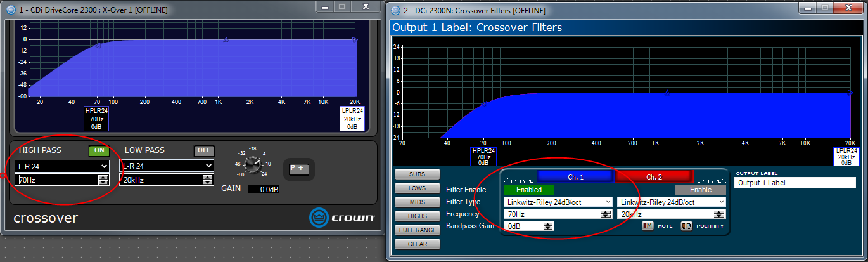Minimize the DCi 2300N Crossover Filters window
Viewport: 868px width, 262px height.
(808, 9)
